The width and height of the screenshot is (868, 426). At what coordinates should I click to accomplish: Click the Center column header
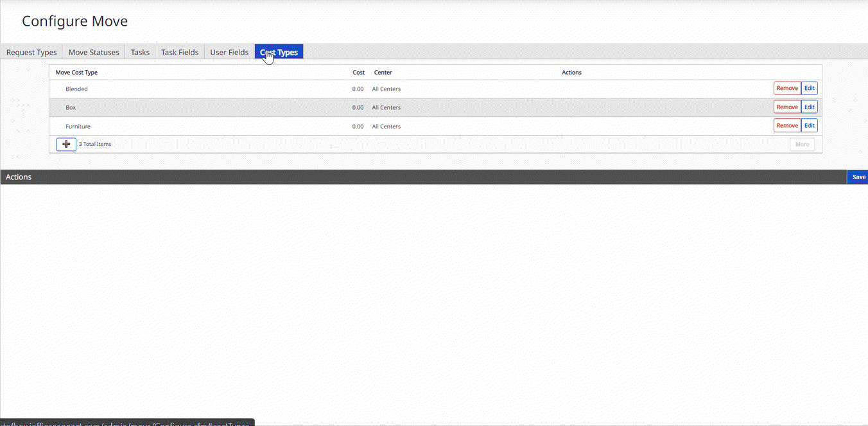coord(383,73)
